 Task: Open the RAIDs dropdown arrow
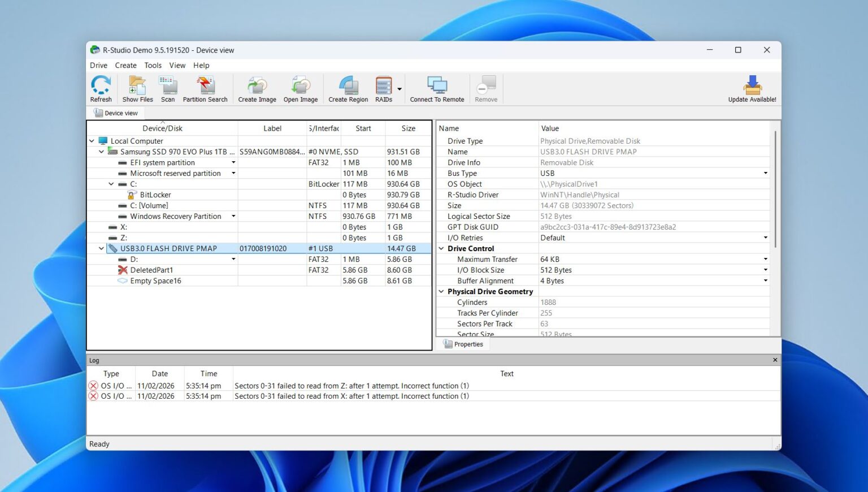(400, 89)
